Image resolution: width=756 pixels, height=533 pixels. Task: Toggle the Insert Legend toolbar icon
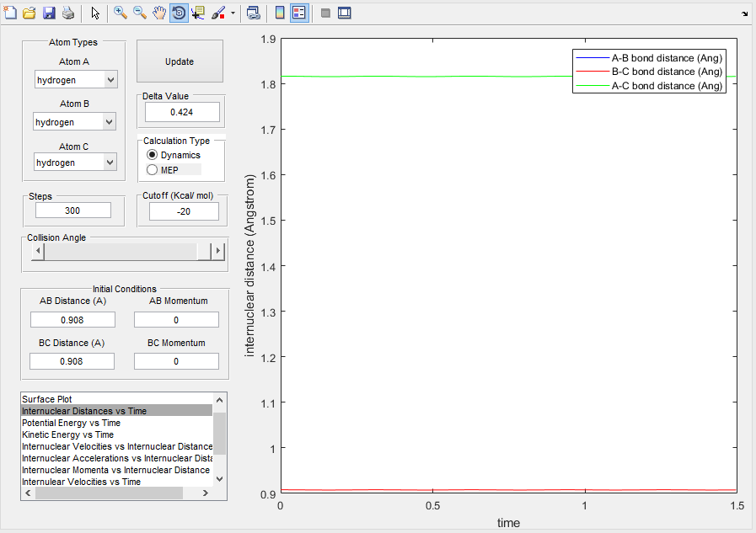coord(299,13)
